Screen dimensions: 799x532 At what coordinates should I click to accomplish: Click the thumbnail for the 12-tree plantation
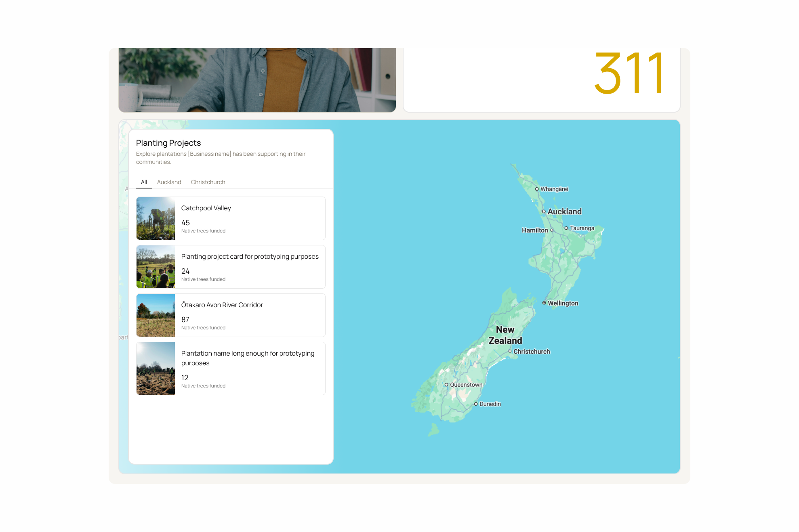click(x=156, y=369)
